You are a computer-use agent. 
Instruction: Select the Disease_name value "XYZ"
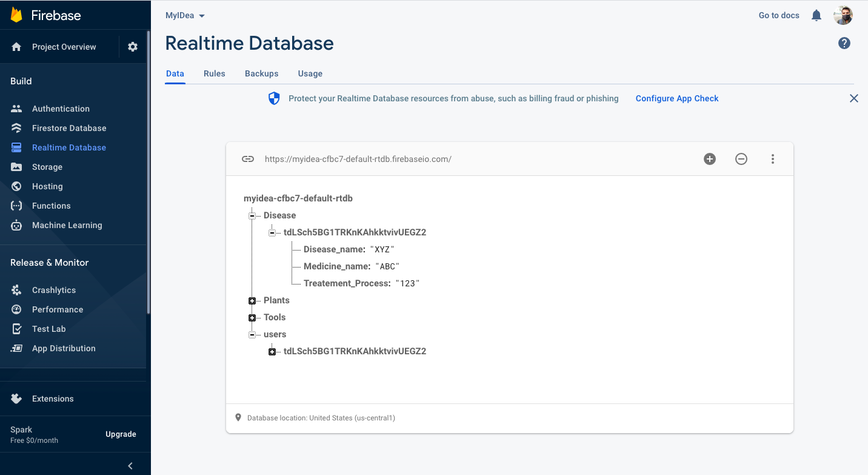click(x=382, y=249)
